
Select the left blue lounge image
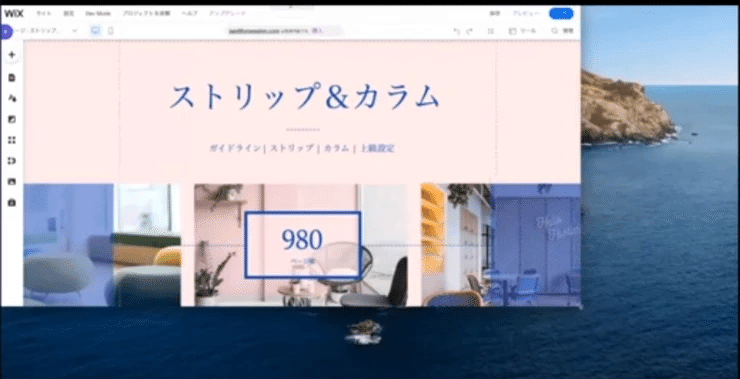(x=102, y=244)
